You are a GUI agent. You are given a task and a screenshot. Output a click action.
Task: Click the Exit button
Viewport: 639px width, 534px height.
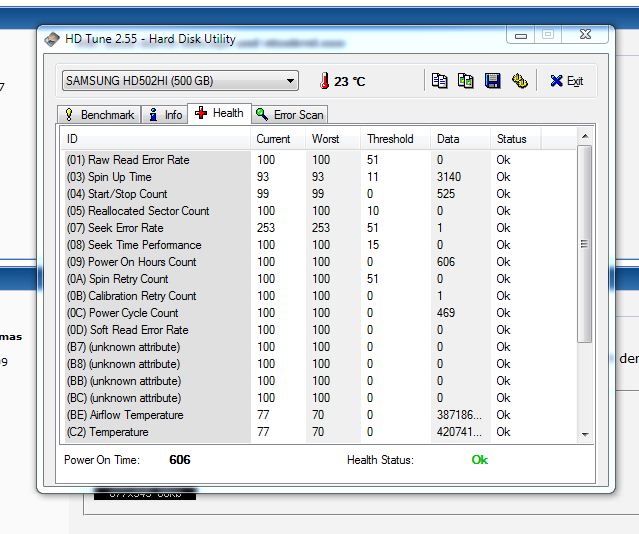point(566,81)
